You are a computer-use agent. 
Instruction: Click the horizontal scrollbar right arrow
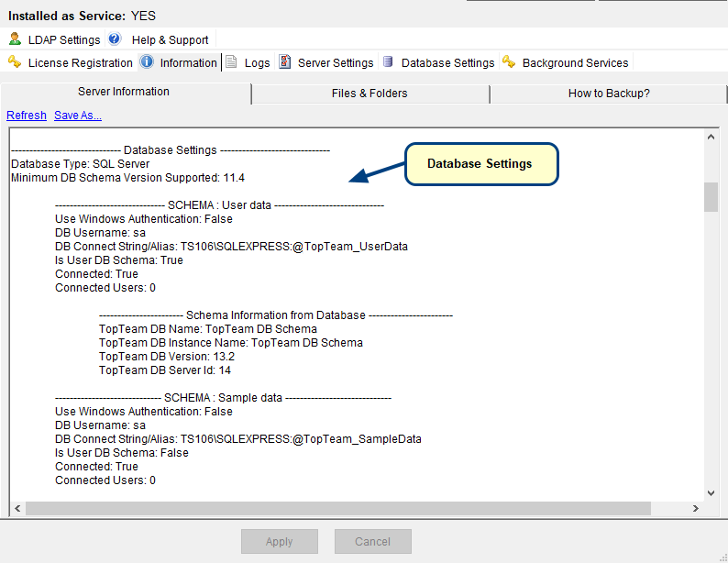pos(696,508)
